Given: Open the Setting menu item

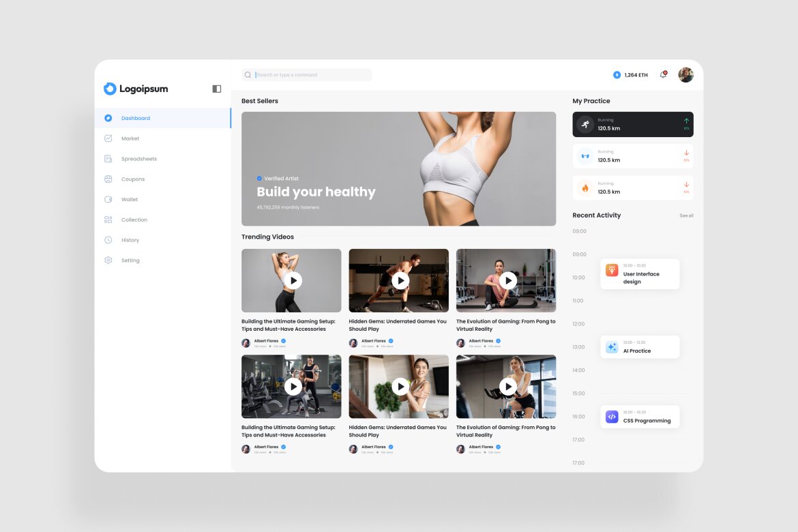Looking at the screenshot, I should tap(108, 260).
